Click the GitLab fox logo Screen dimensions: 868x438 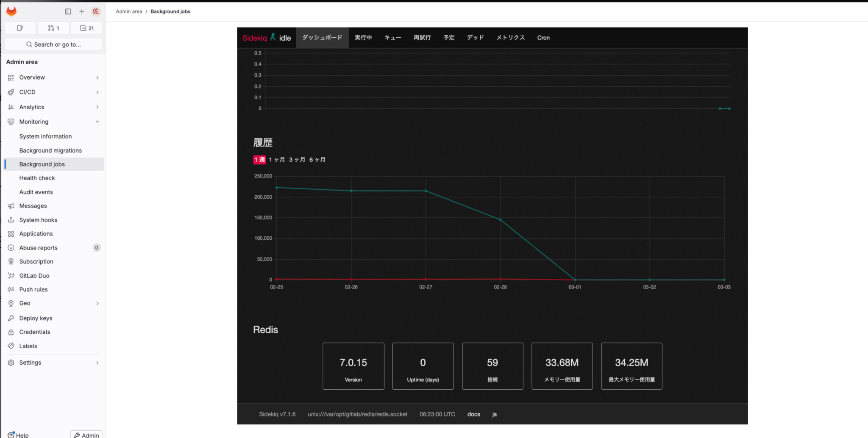coord(11,11)
